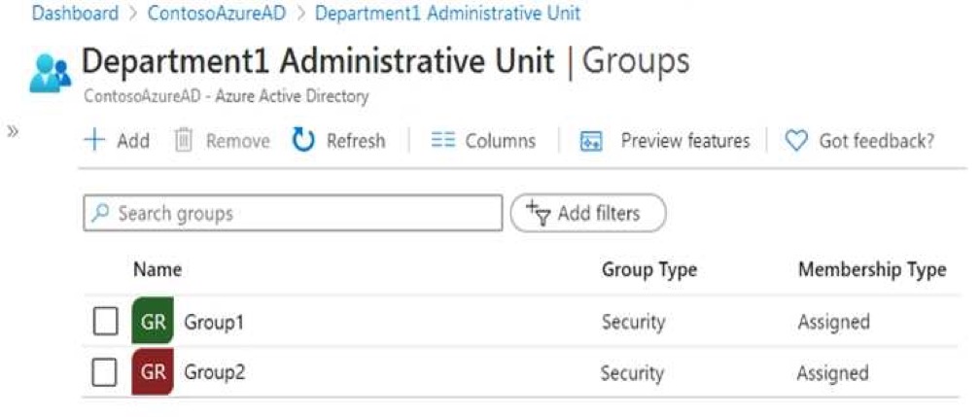Screen dimensions: 980x417
Task: Click the circular Refresh arrow icon
Action: (303, 140)
